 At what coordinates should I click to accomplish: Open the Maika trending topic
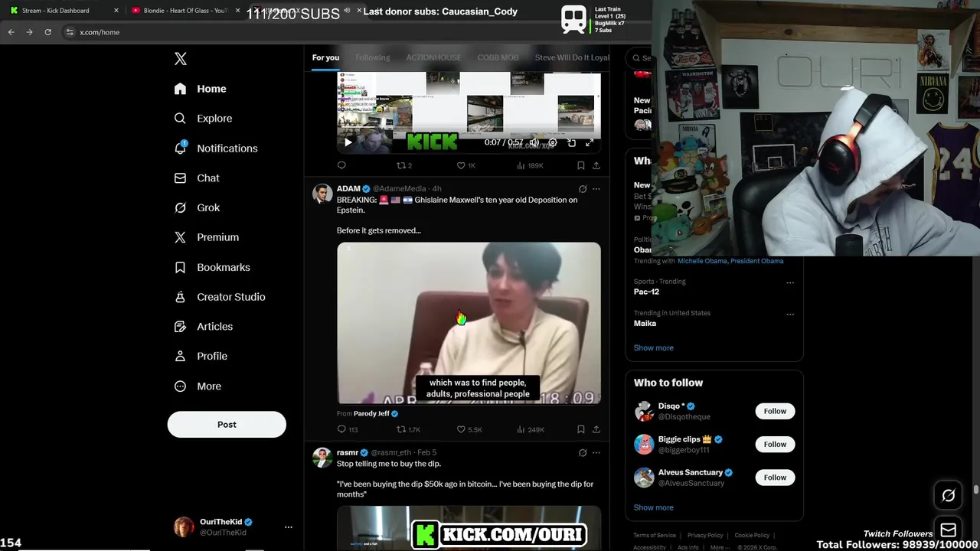645,324
